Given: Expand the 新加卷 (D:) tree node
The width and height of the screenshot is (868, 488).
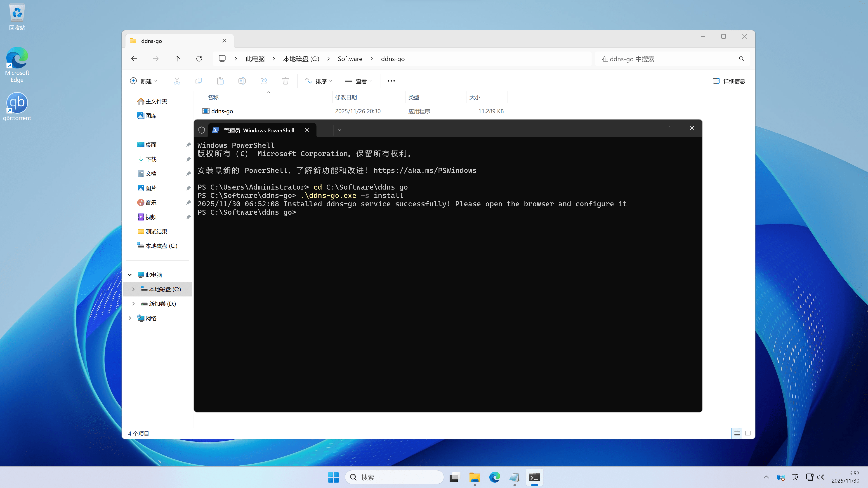Looking at the screenshot, I should click(133, 303).
